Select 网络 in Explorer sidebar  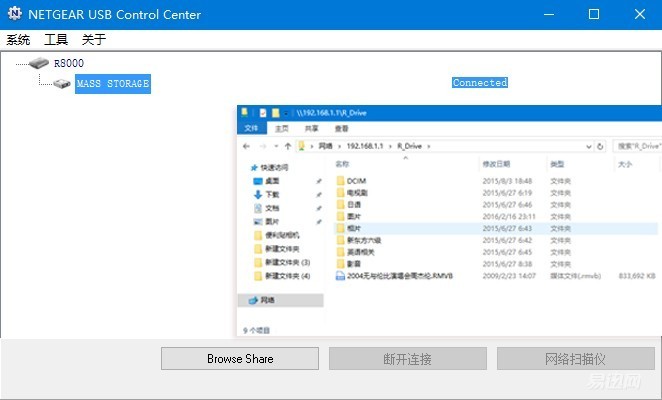[x=280, y=300]
